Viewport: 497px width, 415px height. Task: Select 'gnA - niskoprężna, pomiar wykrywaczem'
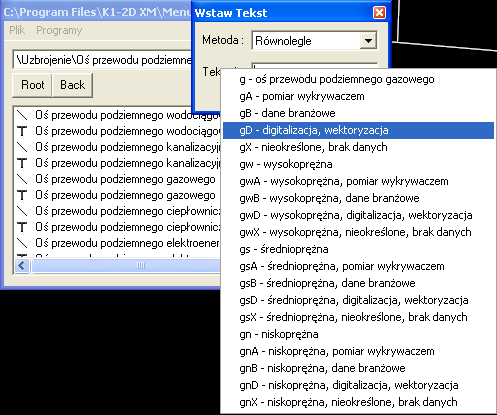[x=358, y=351]
